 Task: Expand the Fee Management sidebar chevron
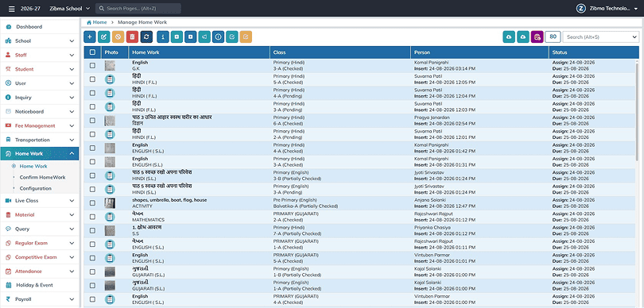72,126
